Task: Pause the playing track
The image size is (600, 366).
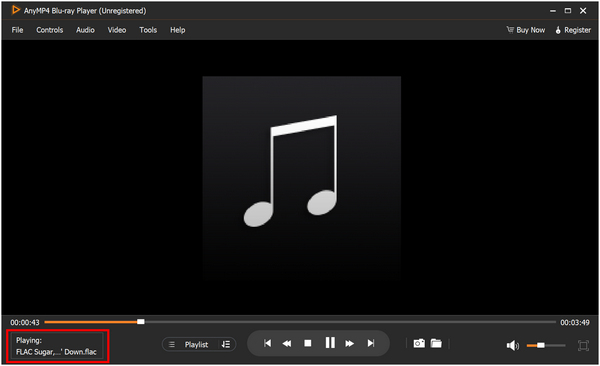Action: (x=330, y=343)
